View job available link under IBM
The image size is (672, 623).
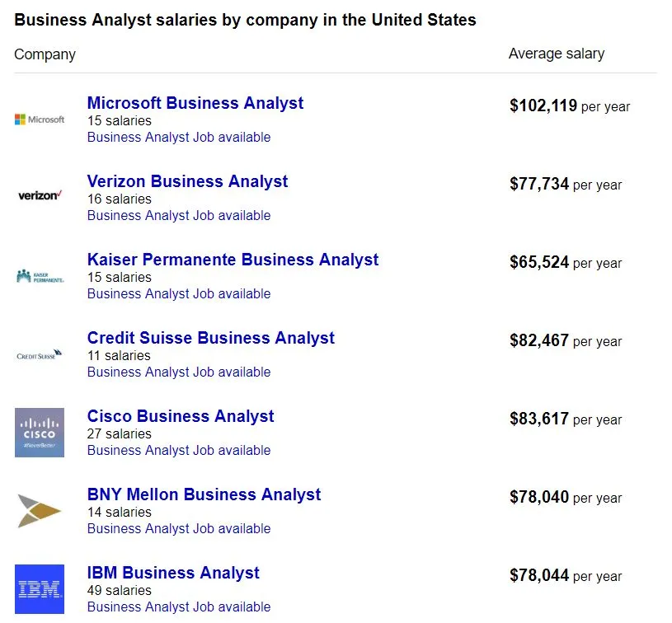(179, 607)
